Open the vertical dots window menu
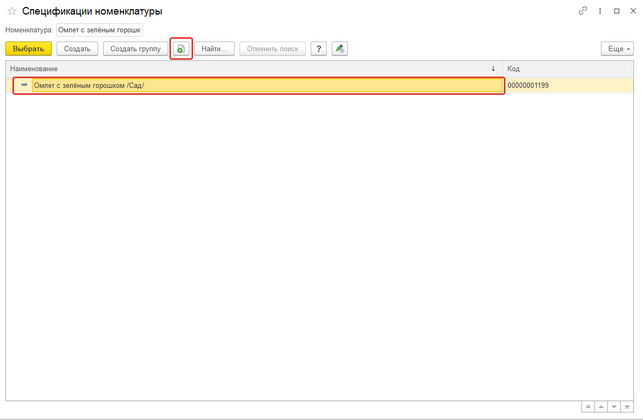 pyautogui.click(x=599, y=11)
